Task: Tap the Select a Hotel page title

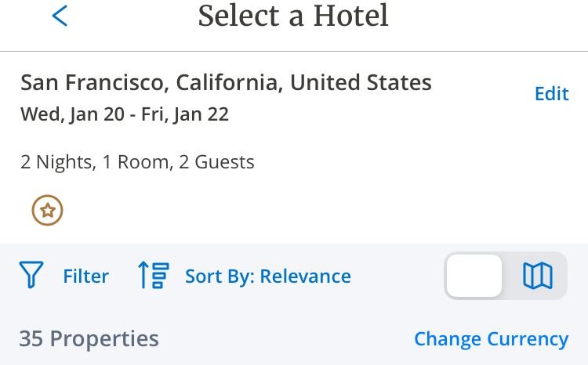Action: (293, 16)
